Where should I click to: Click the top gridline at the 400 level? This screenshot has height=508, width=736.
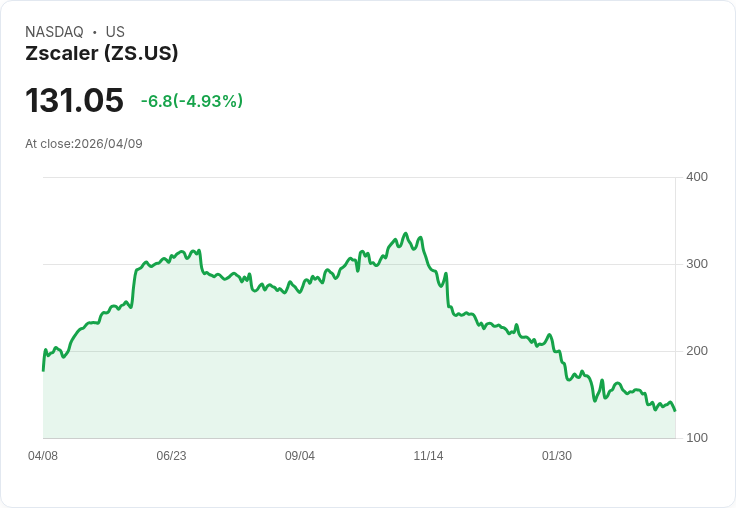[x=360, y=178]
